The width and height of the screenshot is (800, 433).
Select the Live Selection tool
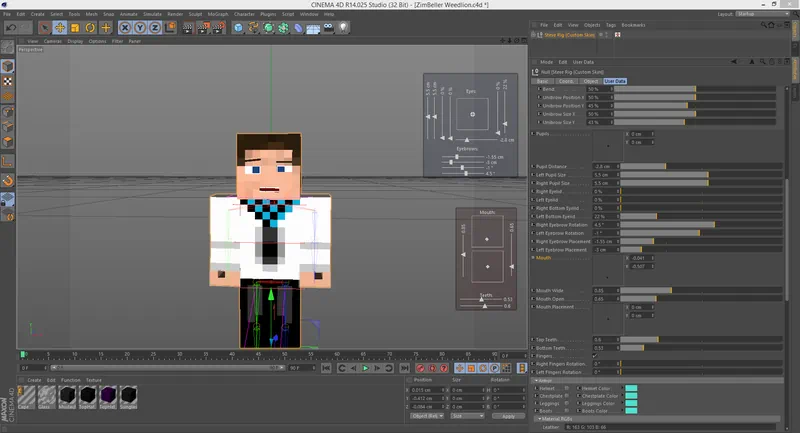tap(44, 28)
